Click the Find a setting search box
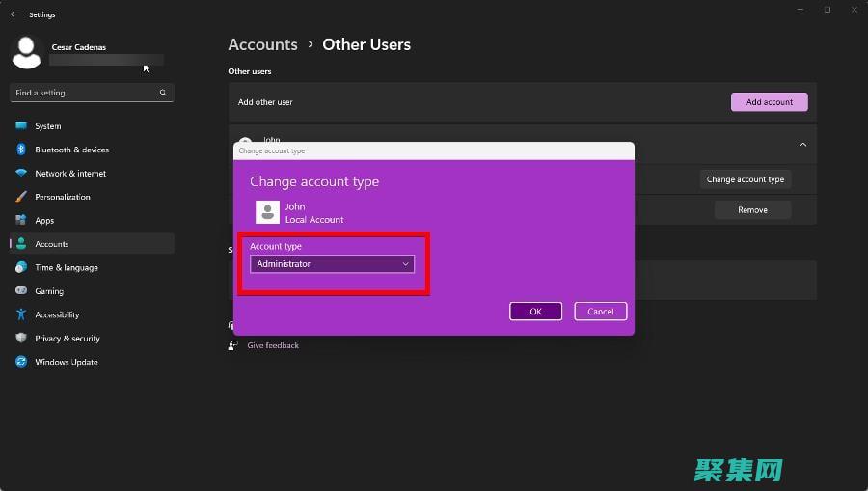The height and width of the screenshot is (491, 868). point(87,93)
